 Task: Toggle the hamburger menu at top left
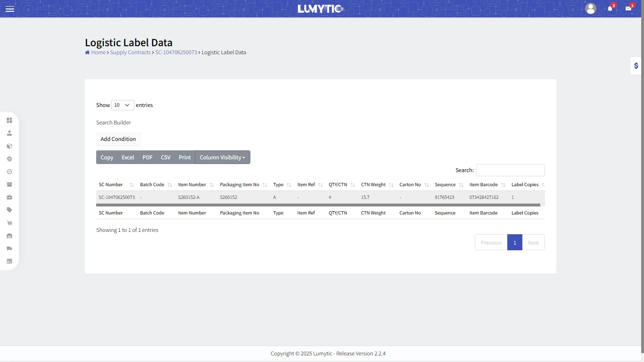point(9,9)
